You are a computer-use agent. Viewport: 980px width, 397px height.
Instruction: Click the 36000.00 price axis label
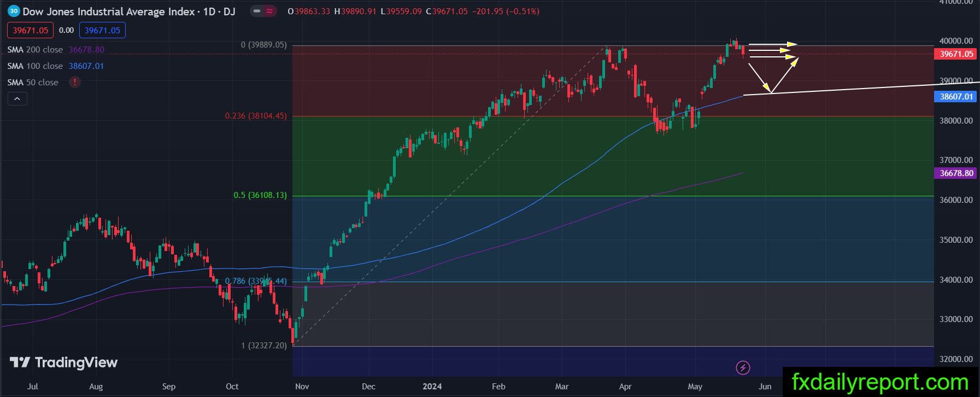click(x=956, y=200)
